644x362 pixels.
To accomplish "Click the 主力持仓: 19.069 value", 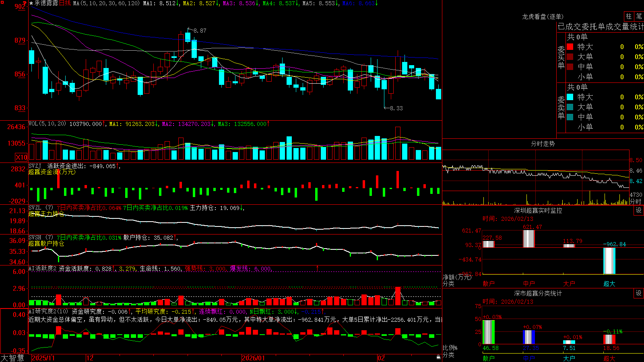I will click(215, 208).
